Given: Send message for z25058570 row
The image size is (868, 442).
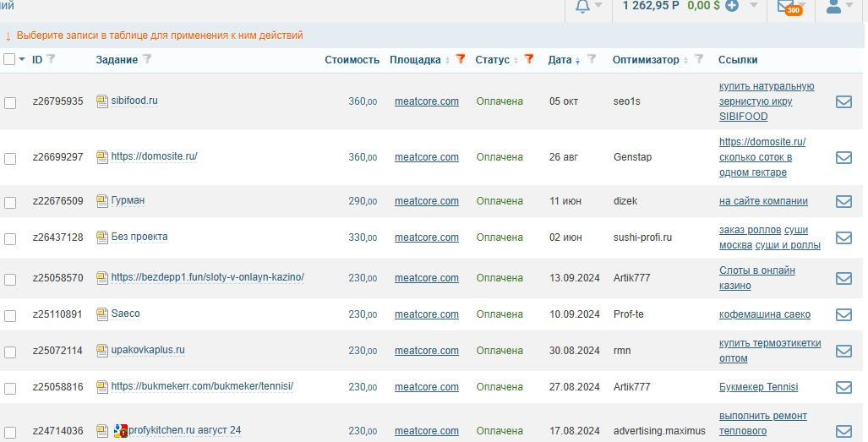Looking at the screenshot, I should (843, 278).
